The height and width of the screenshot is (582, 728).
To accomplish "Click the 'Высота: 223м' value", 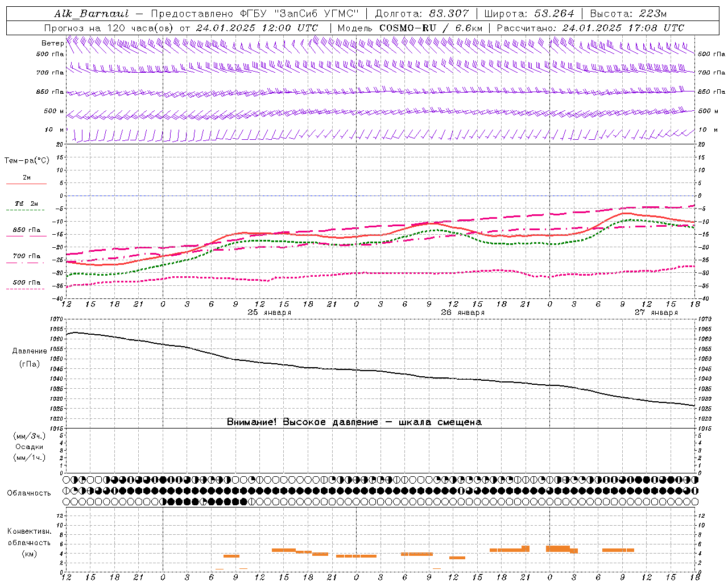I will 628,14.
